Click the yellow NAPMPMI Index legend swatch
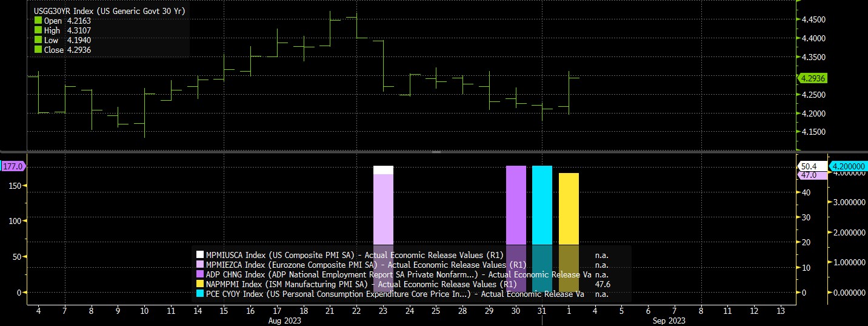 [200, 284]
